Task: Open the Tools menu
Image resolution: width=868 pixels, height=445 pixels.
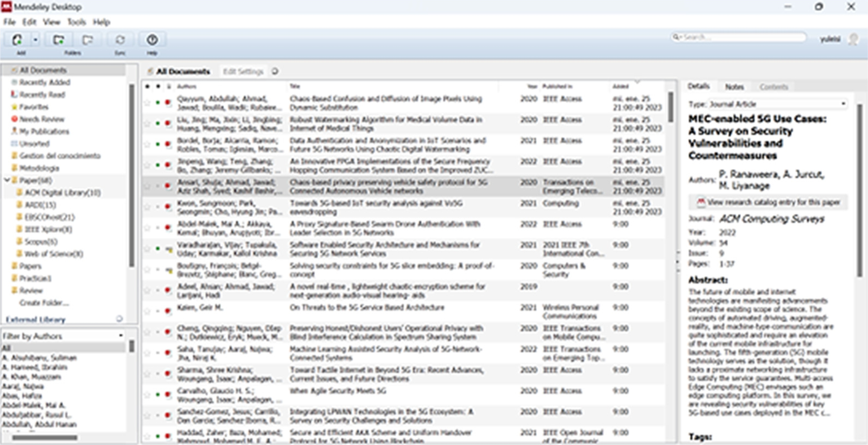Action: 77,22
